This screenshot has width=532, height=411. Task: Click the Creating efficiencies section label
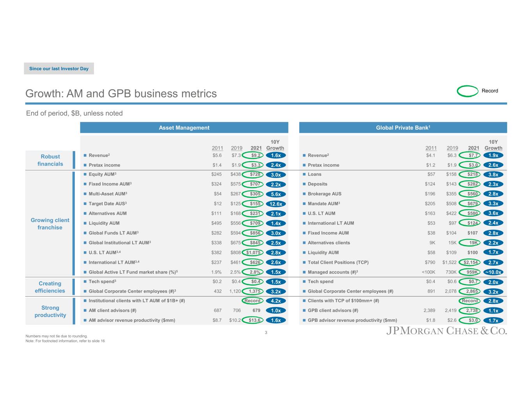[50, 287]
